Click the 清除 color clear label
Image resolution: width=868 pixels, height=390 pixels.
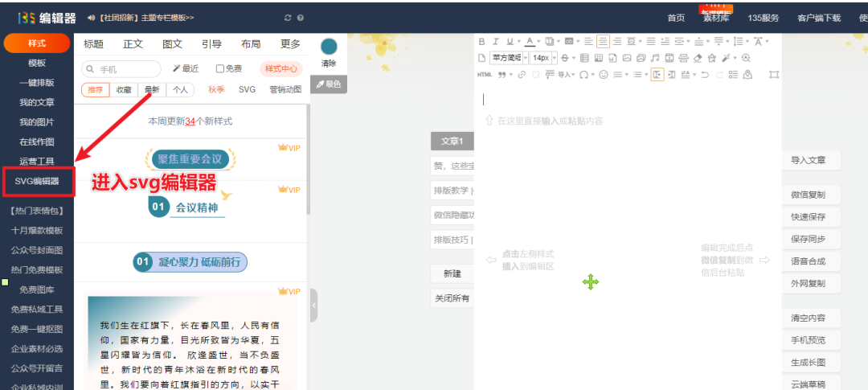click(329, 64)
